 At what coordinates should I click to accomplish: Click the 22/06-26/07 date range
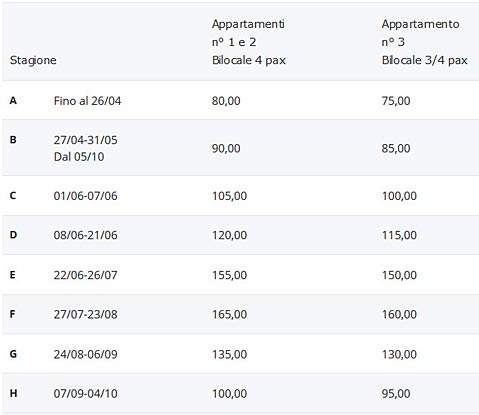[85, 275]
